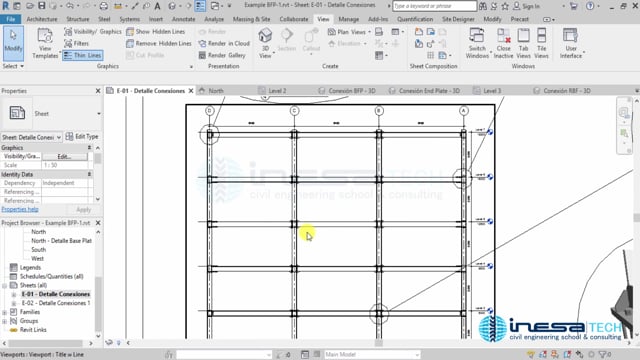Click Sign In button
The image size is (640, 360).
click(527, 6)
